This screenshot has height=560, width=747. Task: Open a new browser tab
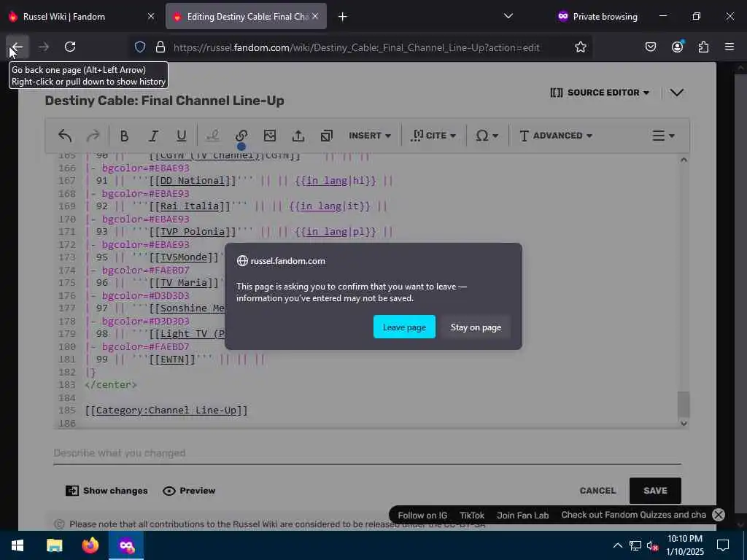(x=343, y=17)
